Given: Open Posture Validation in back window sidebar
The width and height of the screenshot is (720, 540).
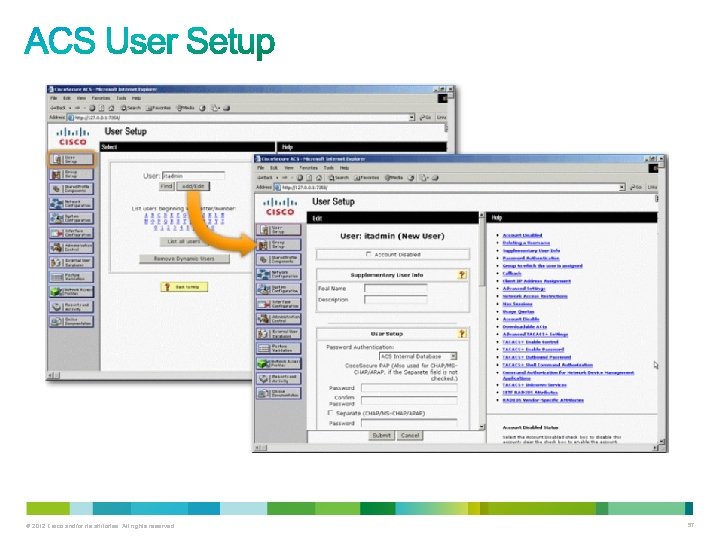Looking at the screenshot, I should (72, 277).
